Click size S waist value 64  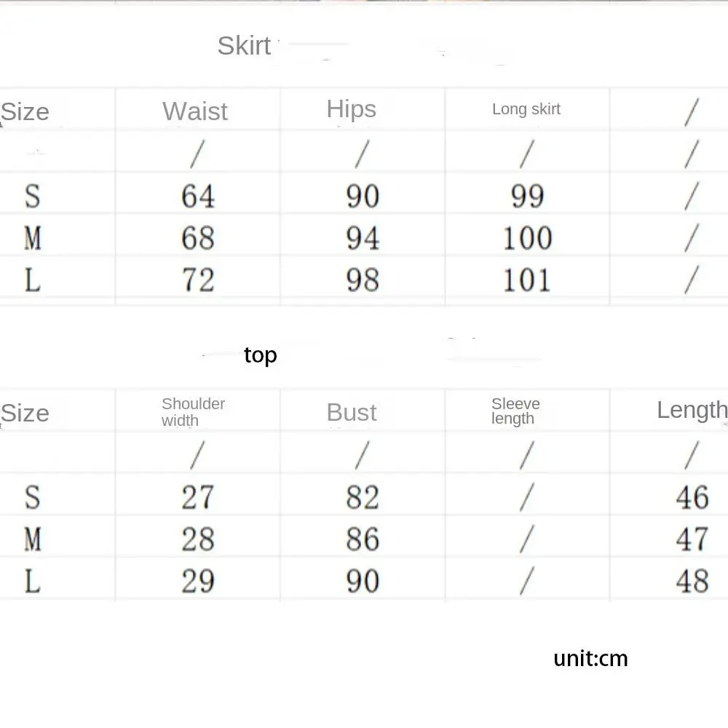point(198,196)
